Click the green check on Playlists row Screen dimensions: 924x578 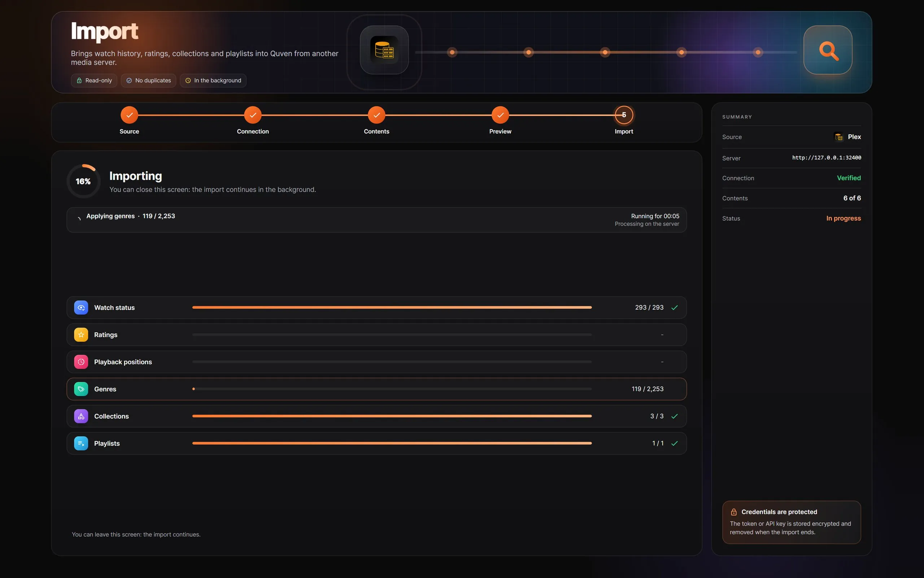(x=674, y=443)
